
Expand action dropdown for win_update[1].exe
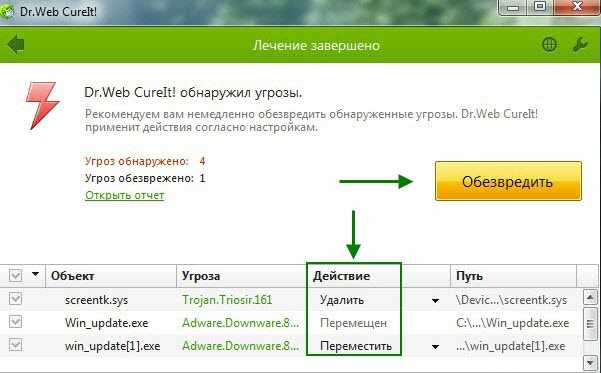[x=435, y=347]
